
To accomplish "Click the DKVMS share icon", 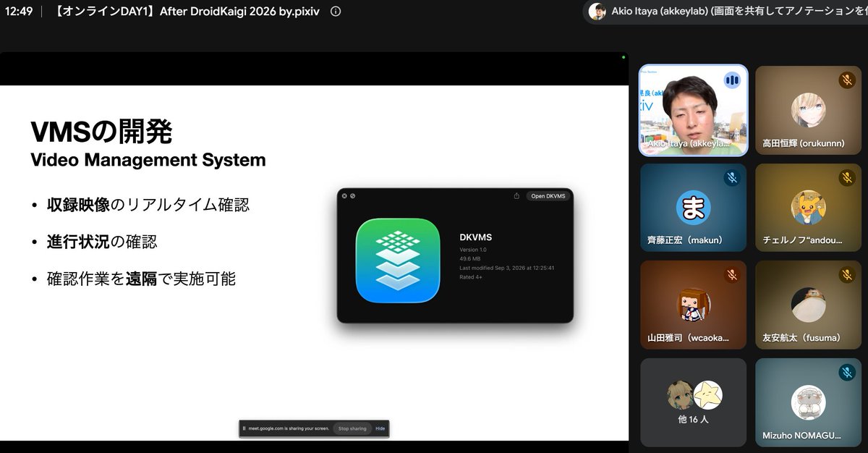I will 516,195.
